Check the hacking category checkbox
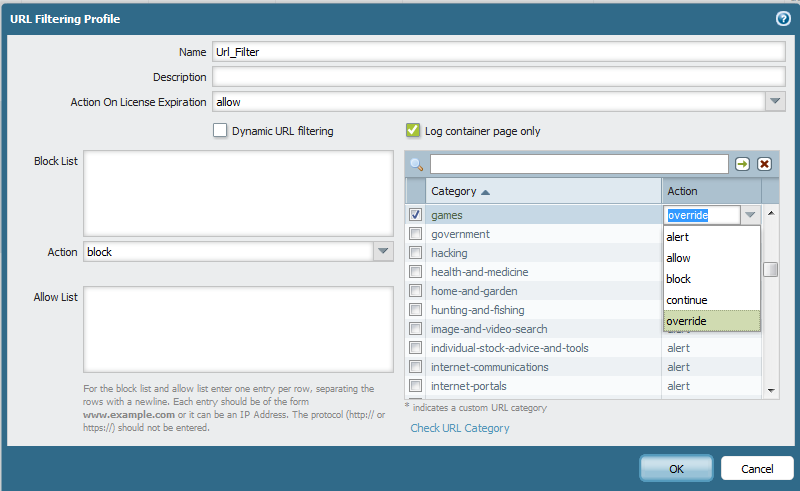800x491 pixels. (x=415, y=253)
